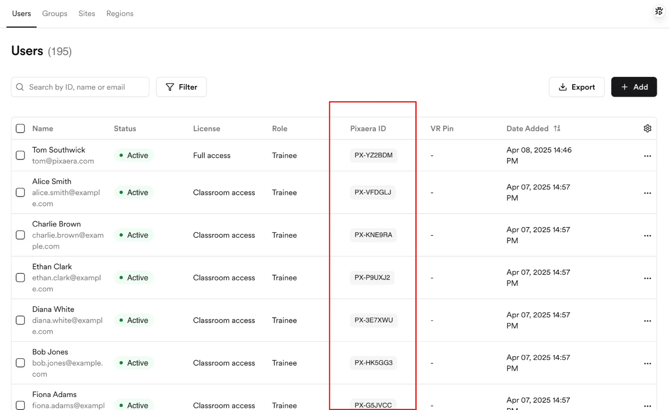Viewport: 670px width, 410px height.
Task: Open the Regions tab
Action: [120, 14]
